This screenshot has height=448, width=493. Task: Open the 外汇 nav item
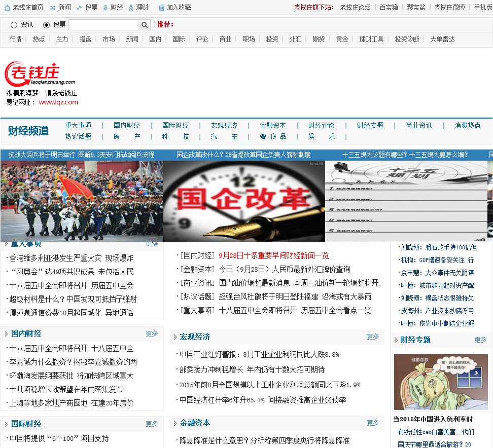click(x=295, y=39)
